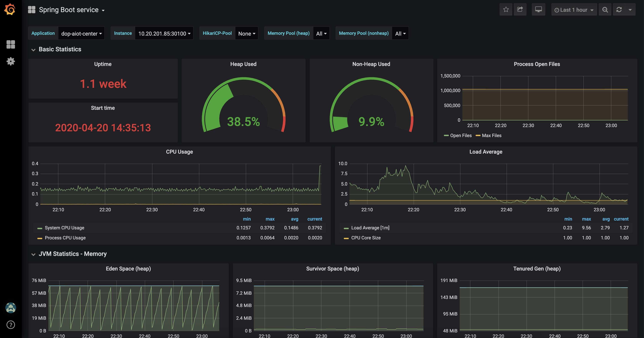Collapse the Basic Statistics row

[60, 49]
